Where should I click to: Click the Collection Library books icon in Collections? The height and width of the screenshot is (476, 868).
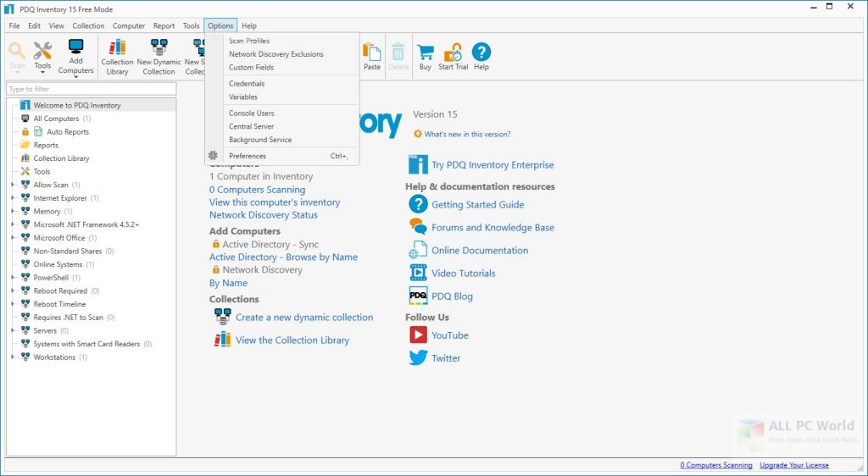point(223,340)
